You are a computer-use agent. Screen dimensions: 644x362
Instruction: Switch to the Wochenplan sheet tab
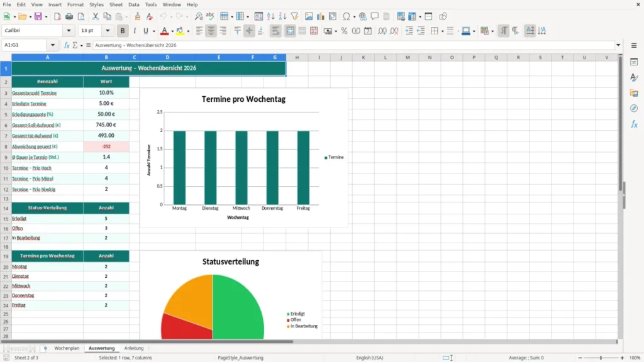(x=67, y=348)
